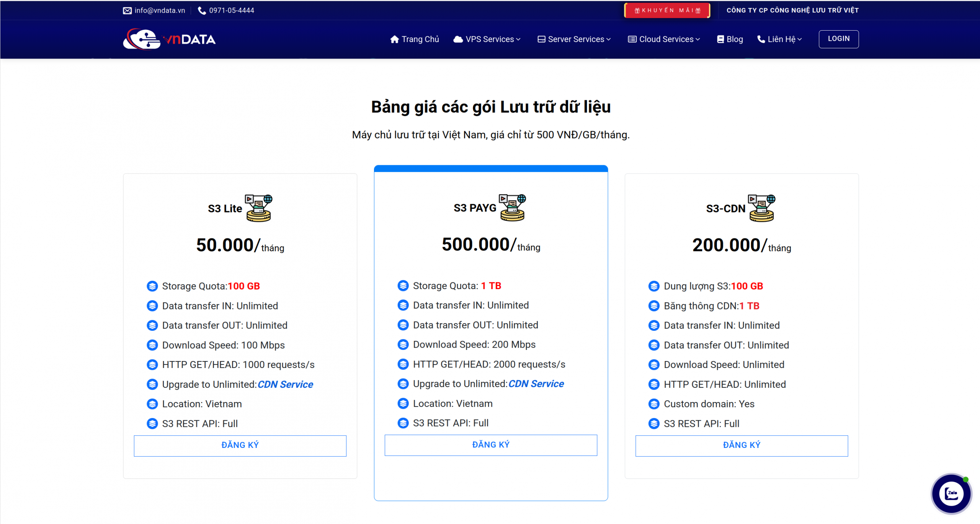Expand the VPS Services dropdown
980x524 pixels.
coord(487,39)
